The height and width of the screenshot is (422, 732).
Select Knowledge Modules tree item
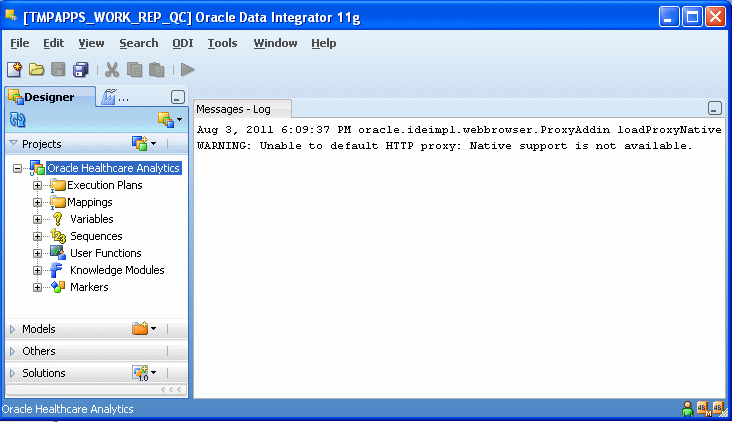(x=117, y=270)
